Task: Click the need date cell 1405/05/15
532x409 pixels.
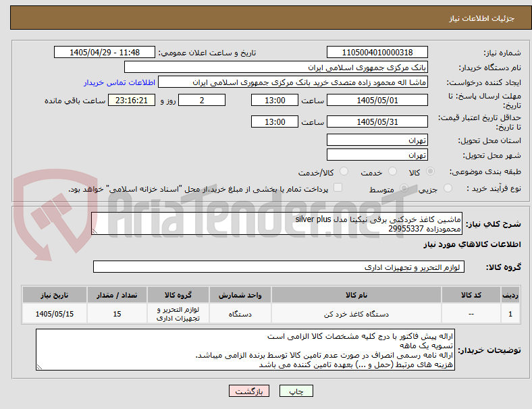Action: [x=55, y=314]
